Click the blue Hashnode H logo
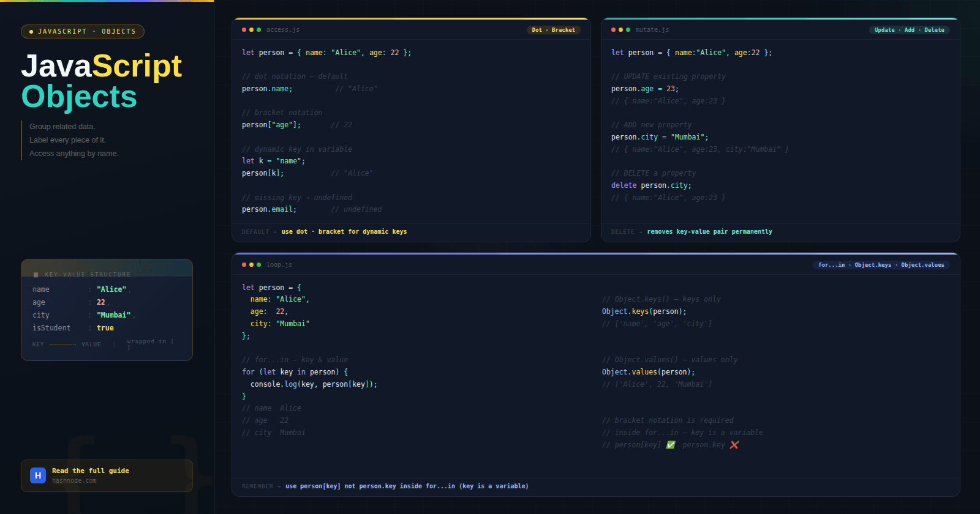Viewport: 980px width, 514px height. (x=38, y=475)
